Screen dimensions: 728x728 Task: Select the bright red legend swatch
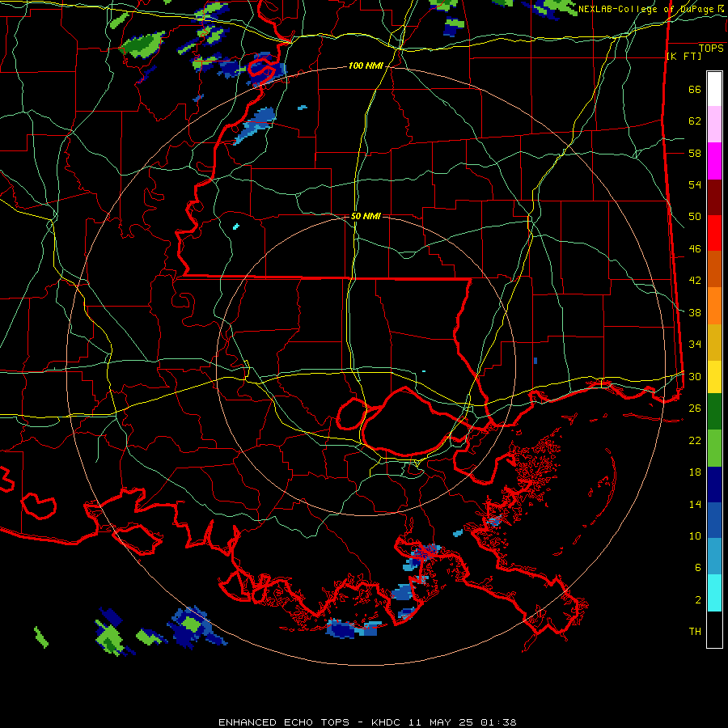click(714, 233)
